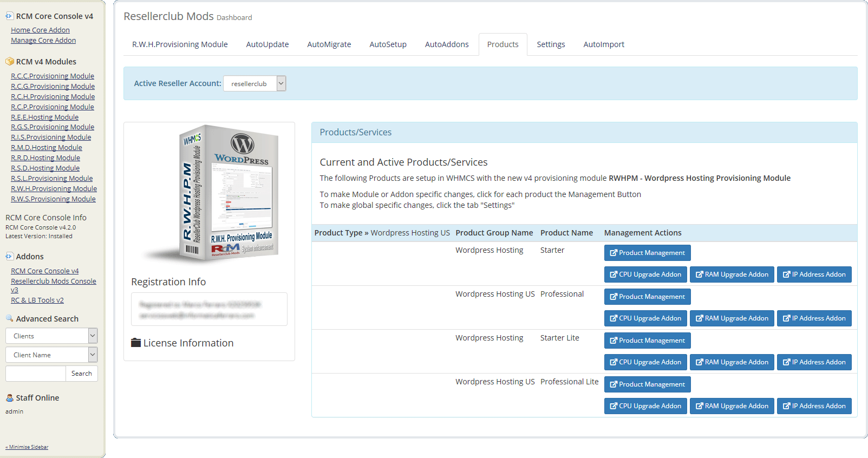Click IP Address Addon for Professional row
The image size is (868, 458).
[x=814, y=318]
